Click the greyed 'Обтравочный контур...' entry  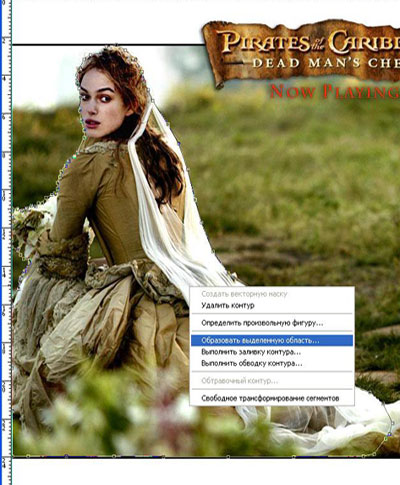(x=272, y=381)
